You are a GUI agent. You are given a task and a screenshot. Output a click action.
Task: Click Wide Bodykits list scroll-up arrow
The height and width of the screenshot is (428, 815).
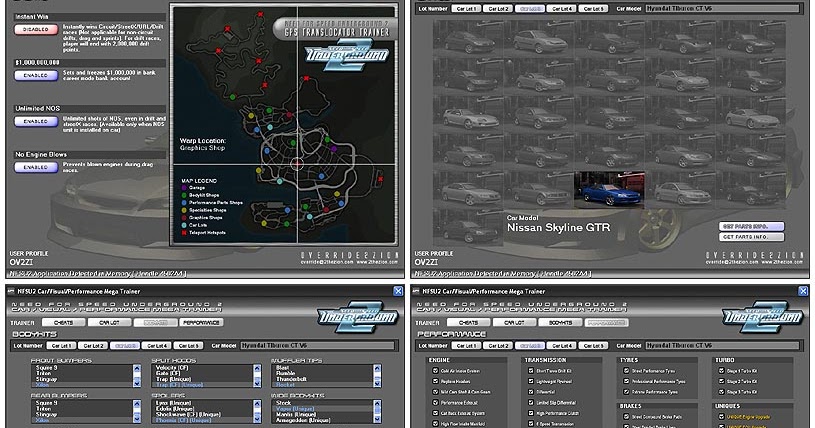point(377,404)
